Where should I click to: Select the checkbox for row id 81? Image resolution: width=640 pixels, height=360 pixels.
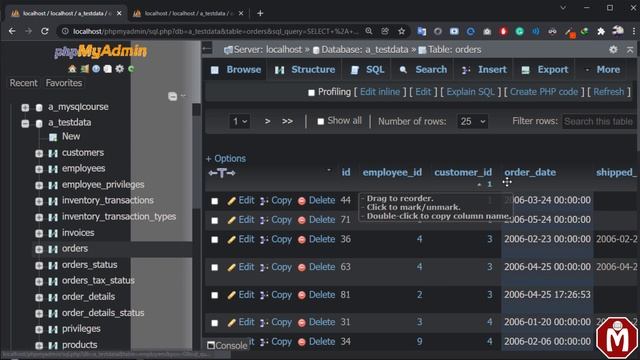(215, 295)
